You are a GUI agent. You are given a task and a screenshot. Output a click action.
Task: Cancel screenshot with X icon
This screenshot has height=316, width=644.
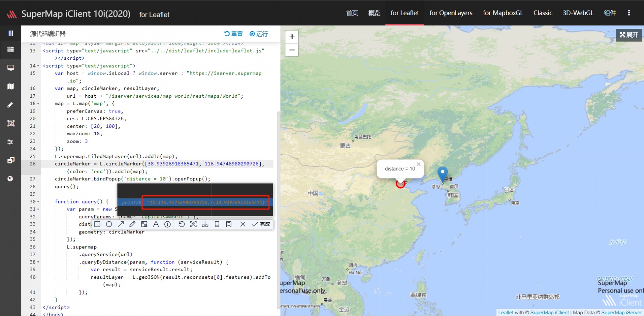click(243, 224)
